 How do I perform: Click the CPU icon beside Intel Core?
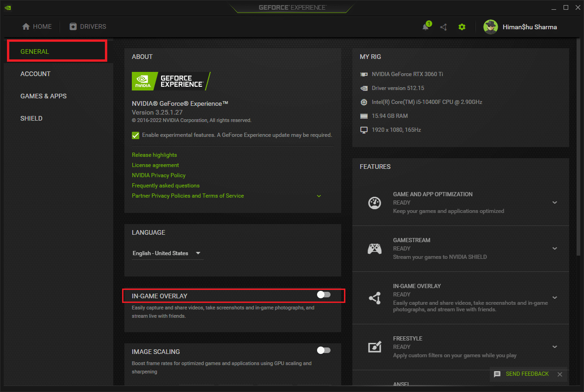pyautogui.click(x=364, y=102)
